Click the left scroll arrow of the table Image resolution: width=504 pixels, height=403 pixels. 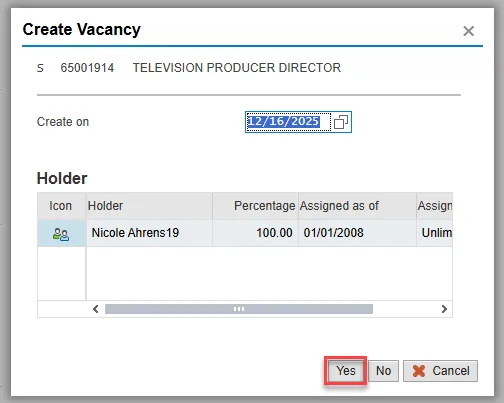[96, 309]
